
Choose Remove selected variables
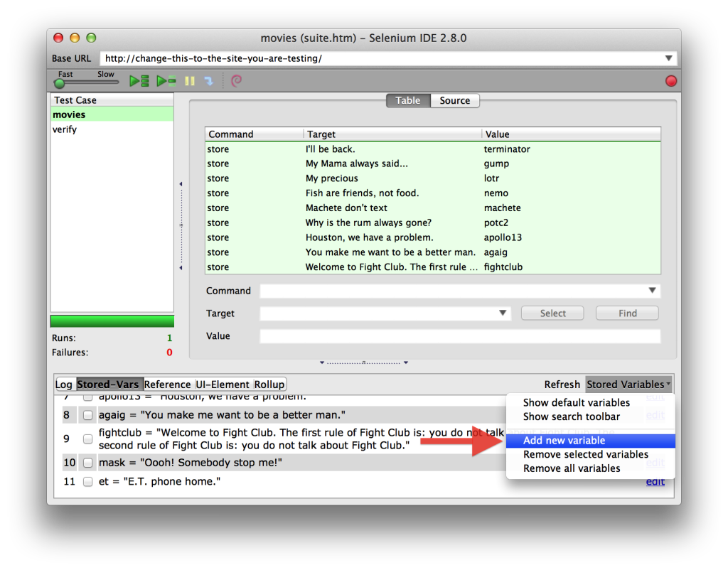(x=586, y=454)
